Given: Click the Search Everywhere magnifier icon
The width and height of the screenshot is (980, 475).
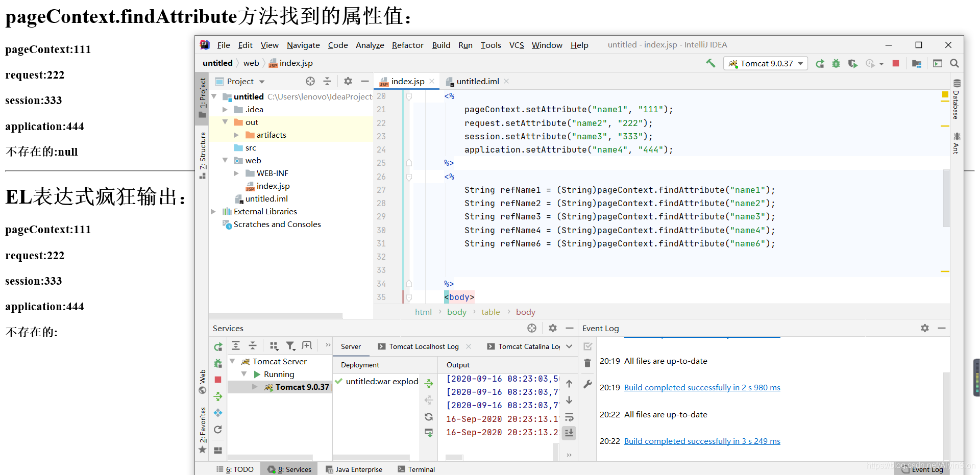Looking at the screenshot, I should pos(954,63).
